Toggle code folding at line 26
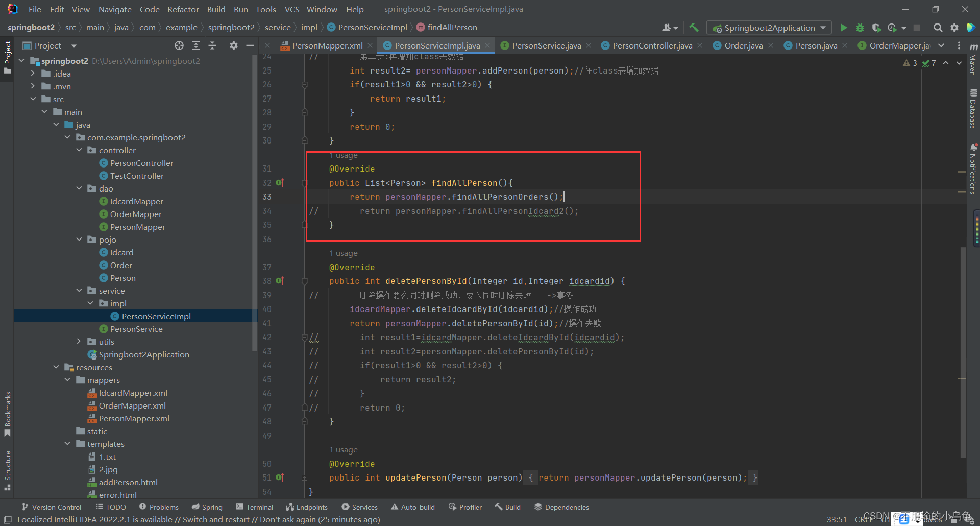 pos(304,85)
